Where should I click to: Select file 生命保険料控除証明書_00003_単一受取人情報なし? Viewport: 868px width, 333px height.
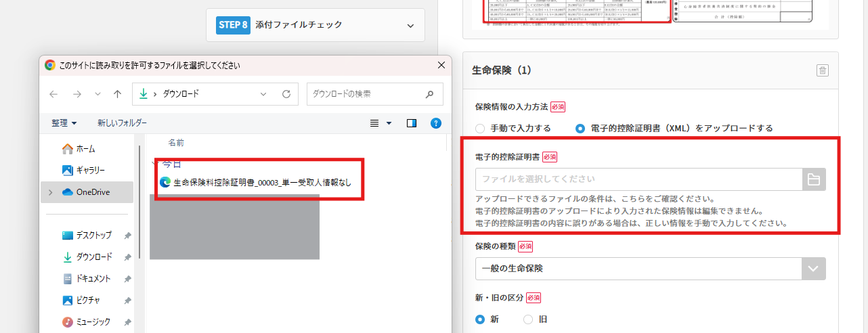click(256, 182)
